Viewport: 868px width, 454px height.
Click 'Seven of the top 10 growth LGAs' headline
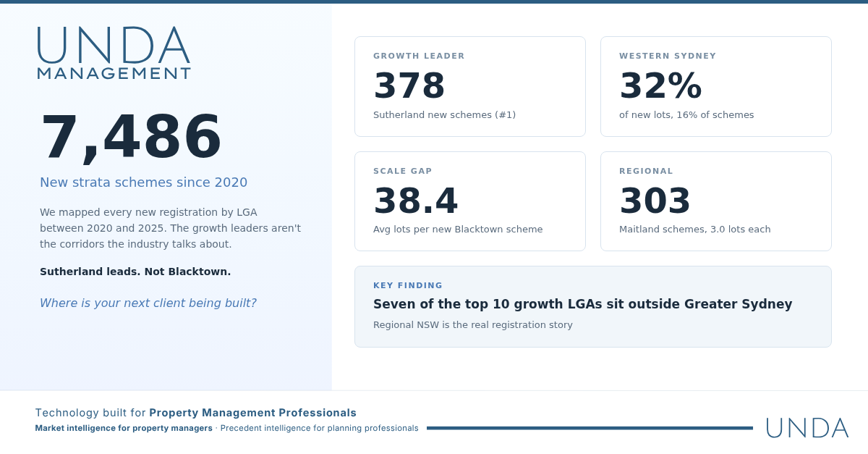583,304
